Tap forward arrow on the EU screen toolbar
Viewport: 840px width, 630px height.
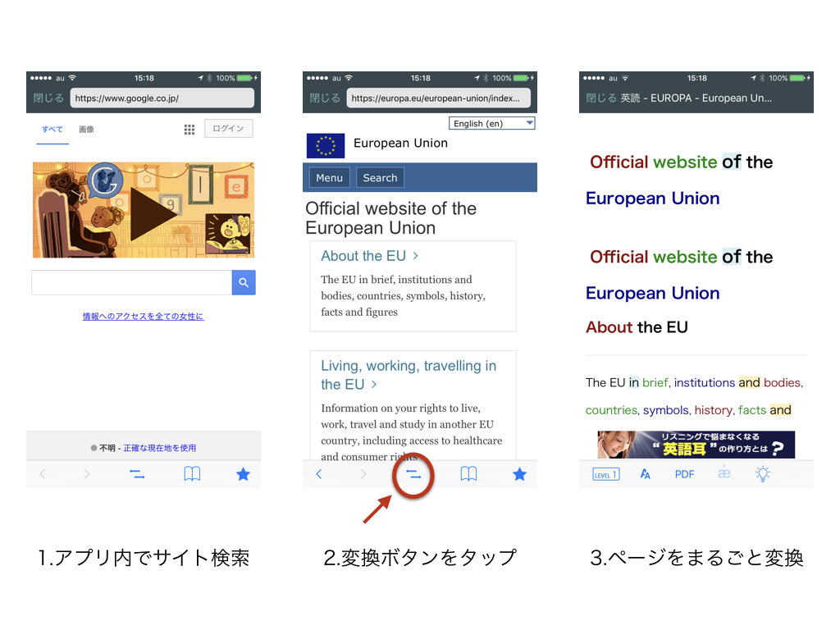[x=363, y=474]
